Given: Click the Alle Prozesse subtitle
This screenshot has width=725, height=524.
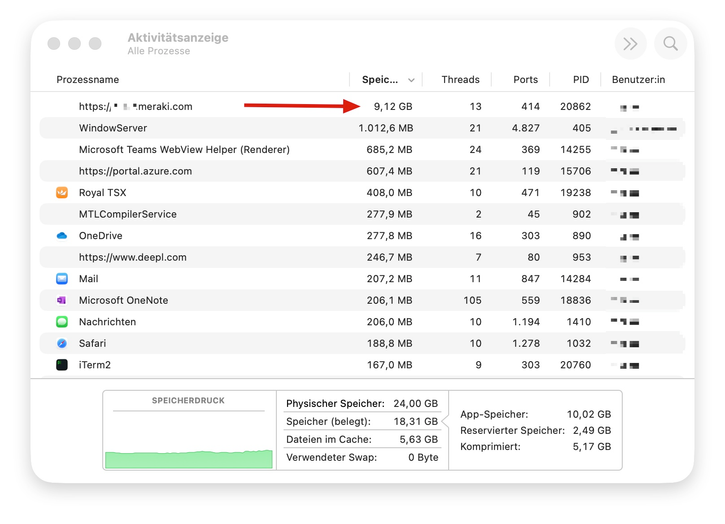Looking at the screenshot, I should point(159,51).
